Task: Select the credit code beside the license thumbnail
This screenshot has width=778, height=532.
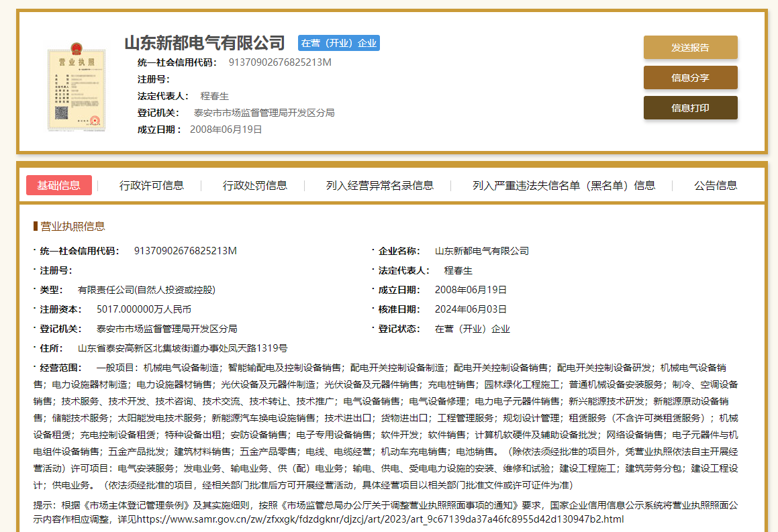Action: point(280,62)
